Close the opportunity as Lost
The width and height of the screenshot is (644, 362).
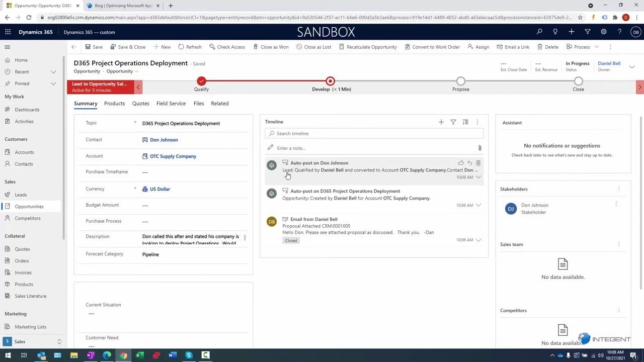tap(314, 47)
